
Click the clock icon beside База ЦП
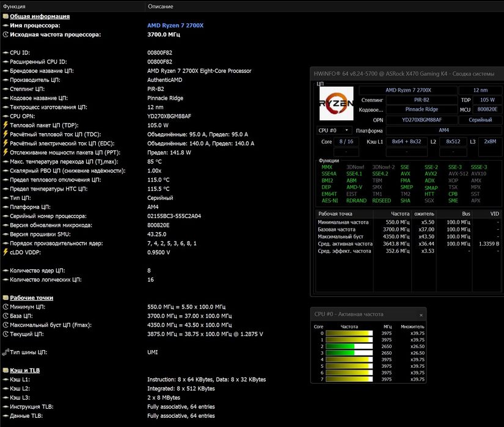coord(5,316)
